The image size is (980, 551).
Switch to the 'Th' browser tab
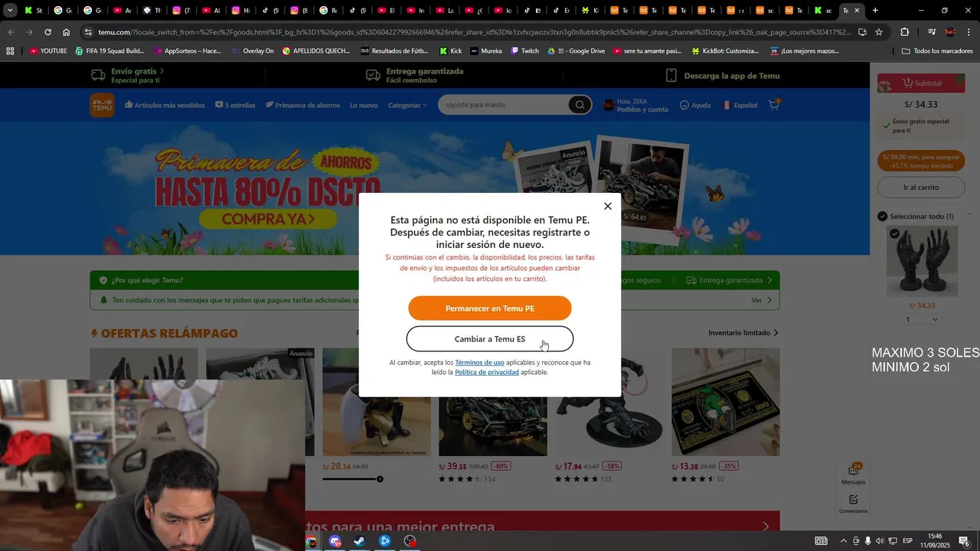tap(152, 11)
